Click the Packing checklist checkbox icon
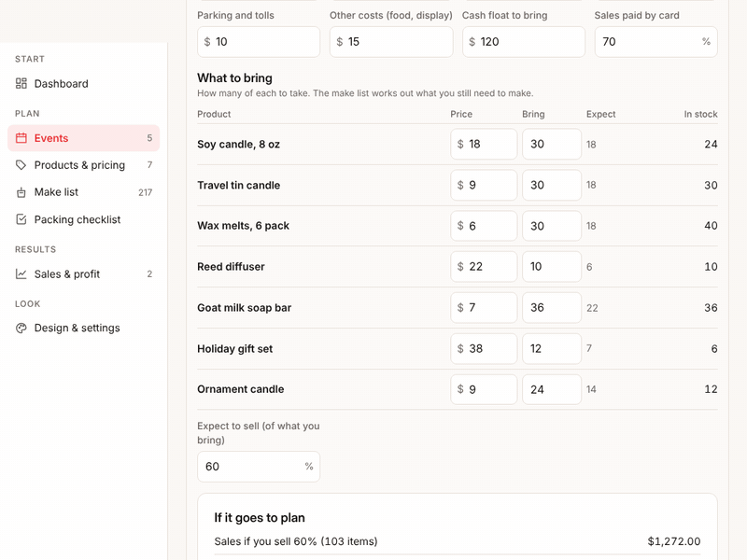The width and height of the screenshot is (747, 560). tap(21, 219)
